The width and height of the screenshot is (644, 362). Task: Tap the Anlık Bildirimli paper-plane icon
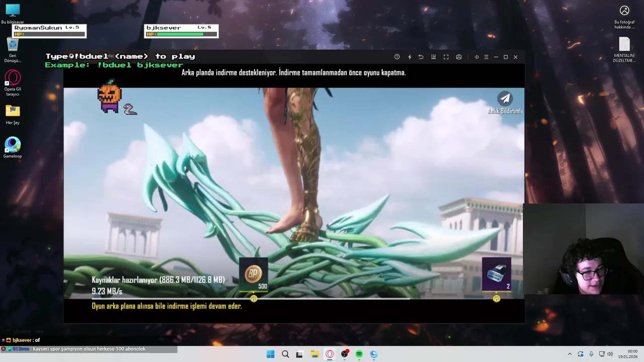click(505, 99)
